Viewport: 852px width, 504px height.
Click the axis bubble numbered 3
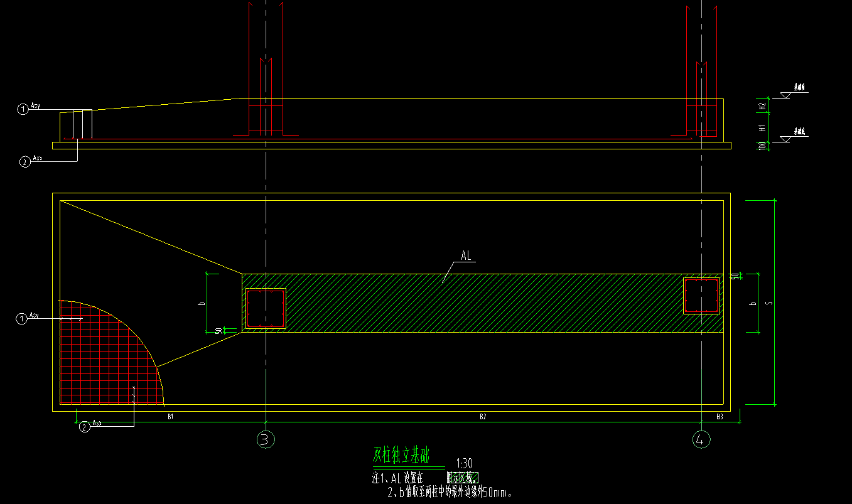(x=266, y=439)
